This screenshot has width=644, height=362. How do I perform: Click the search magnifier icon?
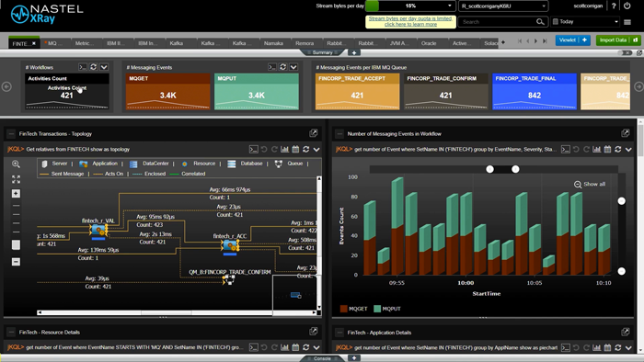(540, 22)
